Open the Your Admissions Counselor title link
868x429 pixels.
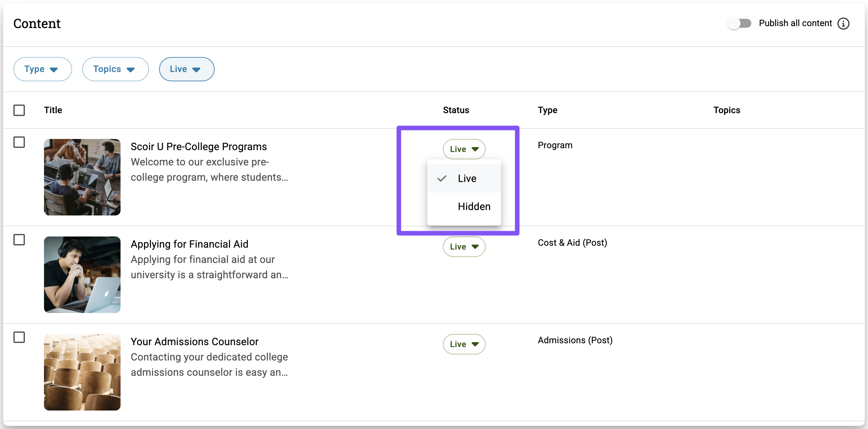tap(195, 341)
